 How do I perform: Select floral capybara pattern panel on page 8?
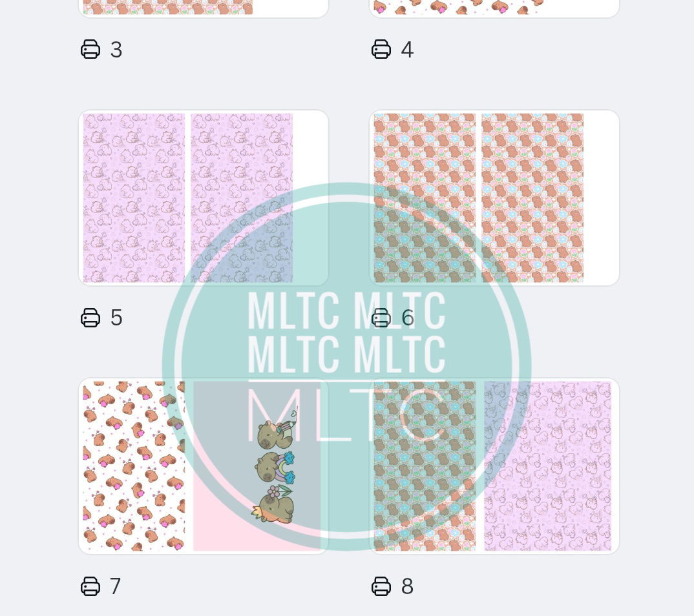tap(425, 466)
